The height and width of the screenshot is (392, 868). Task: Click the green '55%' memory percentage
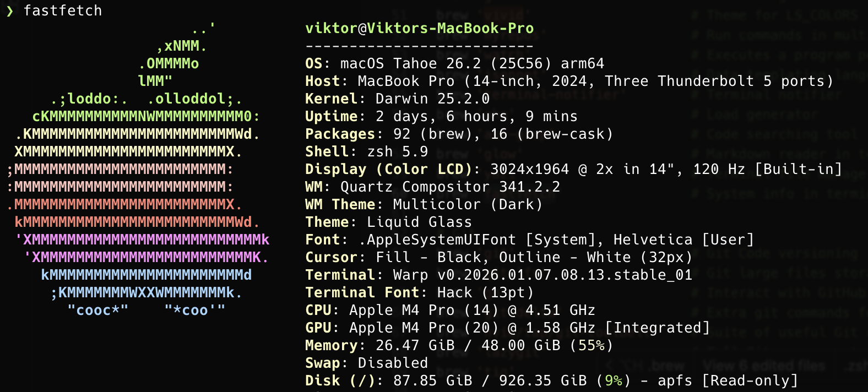[592, 345]
